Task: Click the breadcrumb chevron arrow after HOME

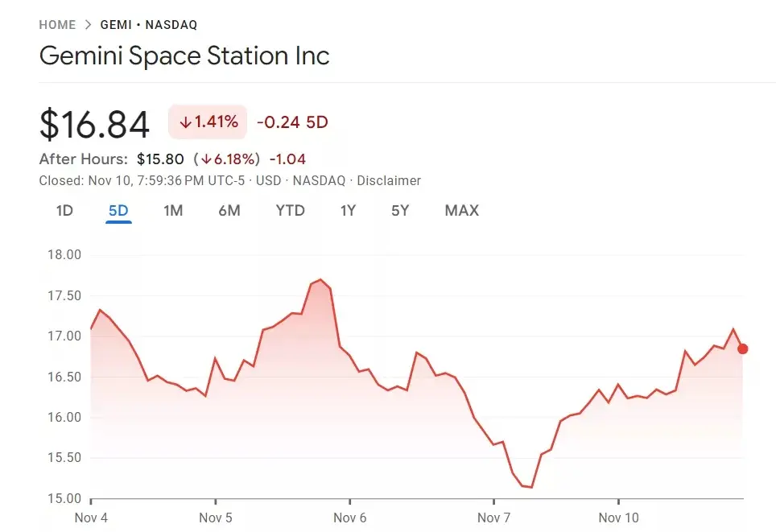Action: [x=89, y=25]
